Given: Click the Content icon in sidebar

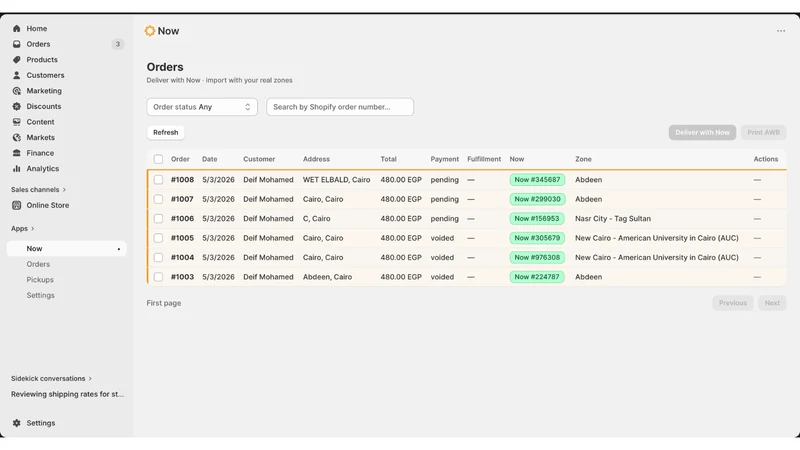Looking at the screenshot, I should pyautogui.click(x=16, y=122).
